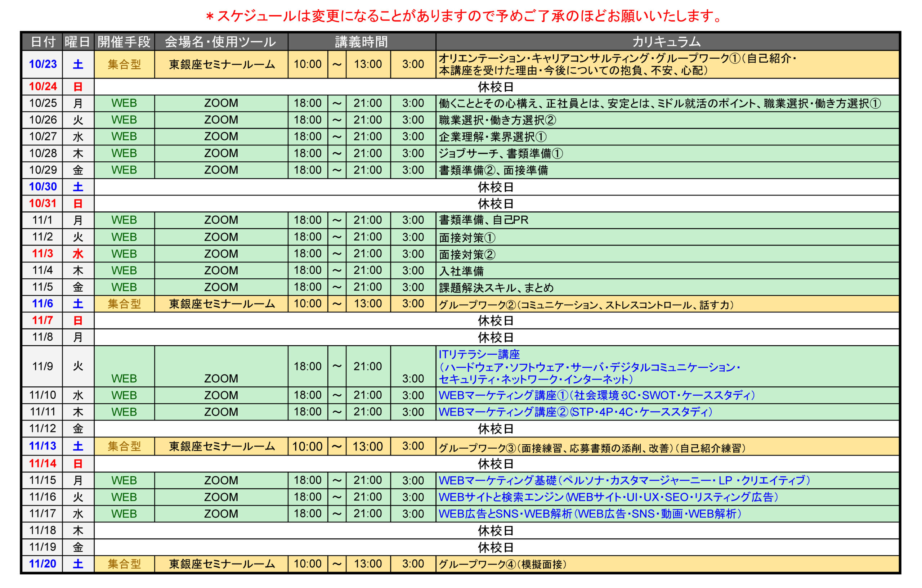This screenshot has width=922, height=588.
Task: Click the ITリテラシー講座 curriculum cell
Action: pyautogui.click(x=667, y=366)
